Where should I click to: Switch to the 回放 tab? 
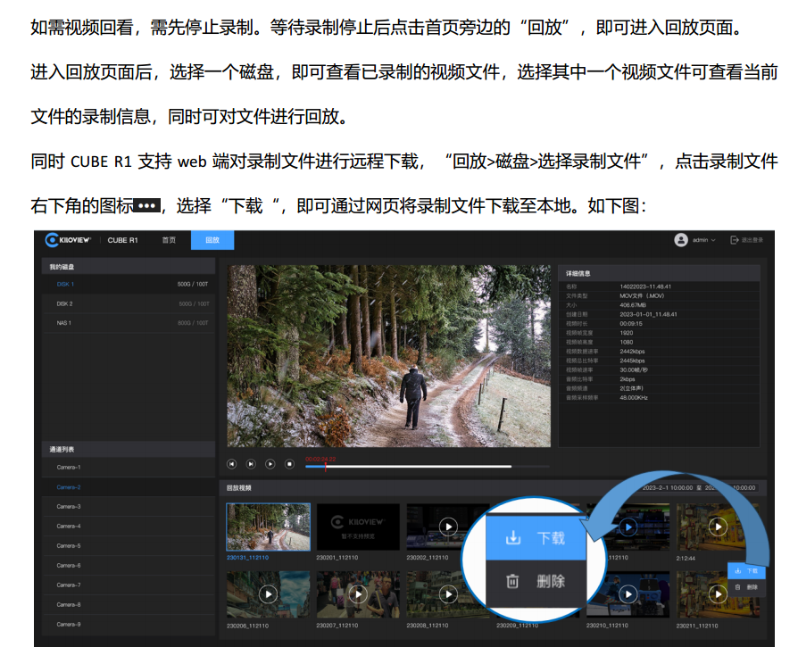pyautogui.click(x=212, y=240)
